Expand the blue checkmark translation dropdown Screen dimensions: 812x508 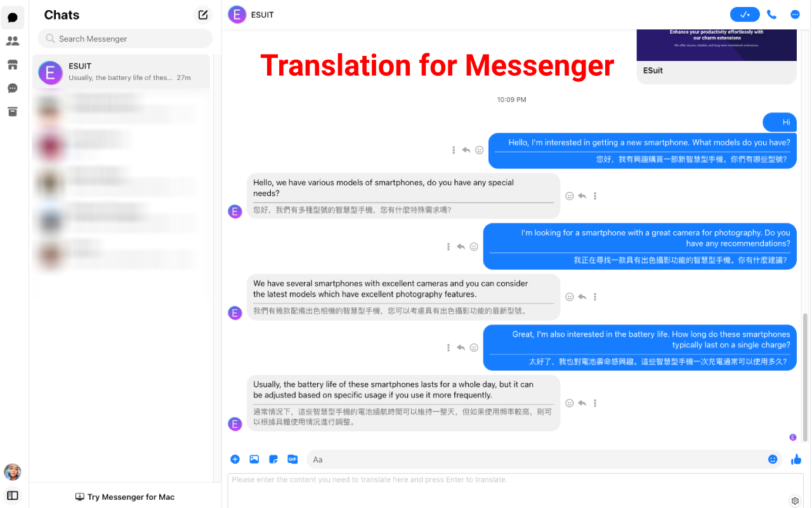point(744,14)
